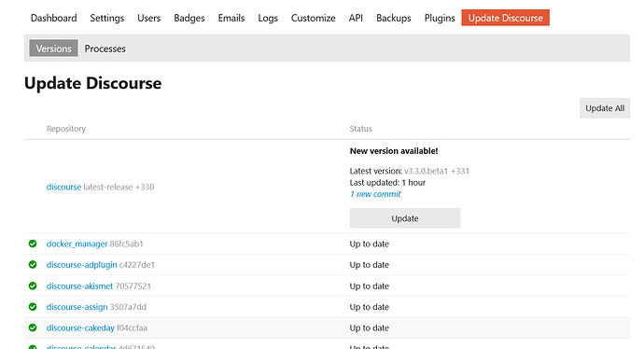Image resolution: width=644 pixels, height=349 pixels.
Task: Go to the API tab
Action: (356, 18)
